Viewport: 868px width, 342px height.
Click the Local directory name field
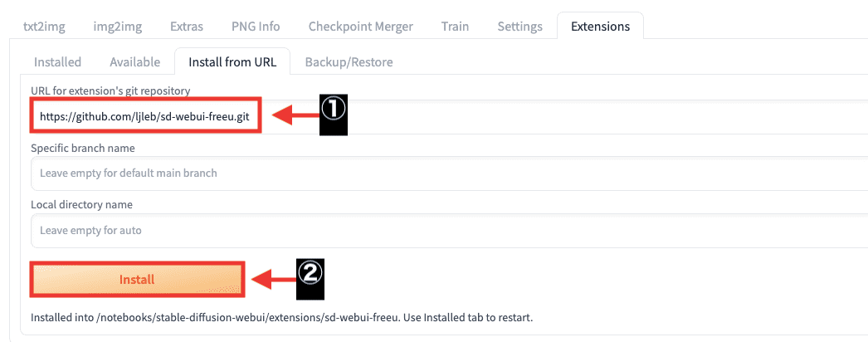[x=448, y=230]
